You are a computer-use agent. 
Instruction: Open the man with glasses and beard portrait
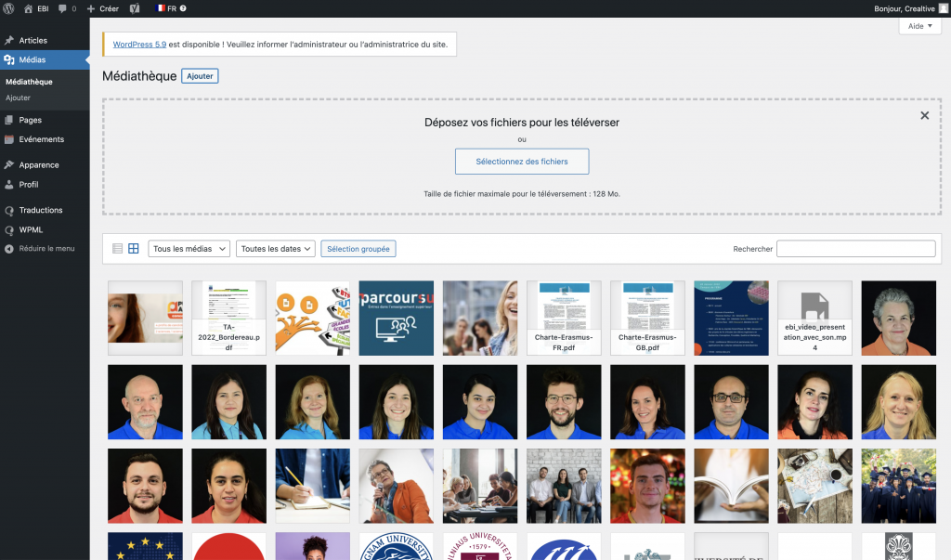(564, 401)
